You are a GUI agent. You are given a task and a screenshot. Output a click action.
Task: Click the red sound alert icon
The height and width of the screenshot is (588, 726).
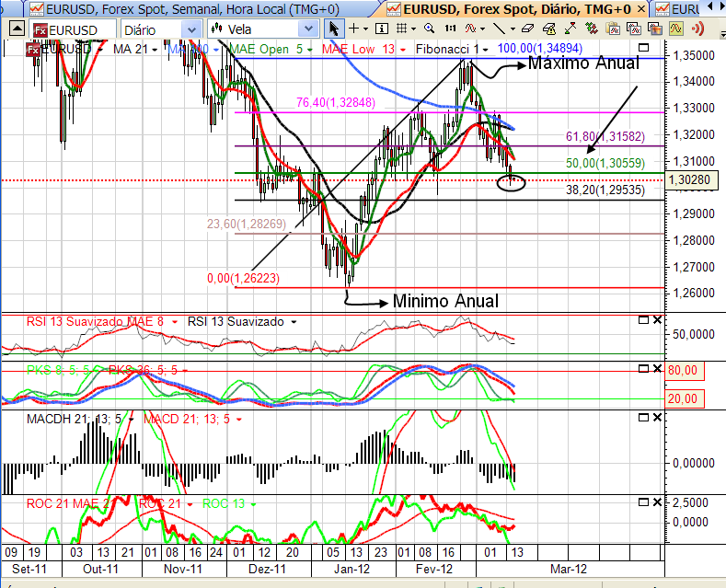pyautogui.click(x=697, y=29)
